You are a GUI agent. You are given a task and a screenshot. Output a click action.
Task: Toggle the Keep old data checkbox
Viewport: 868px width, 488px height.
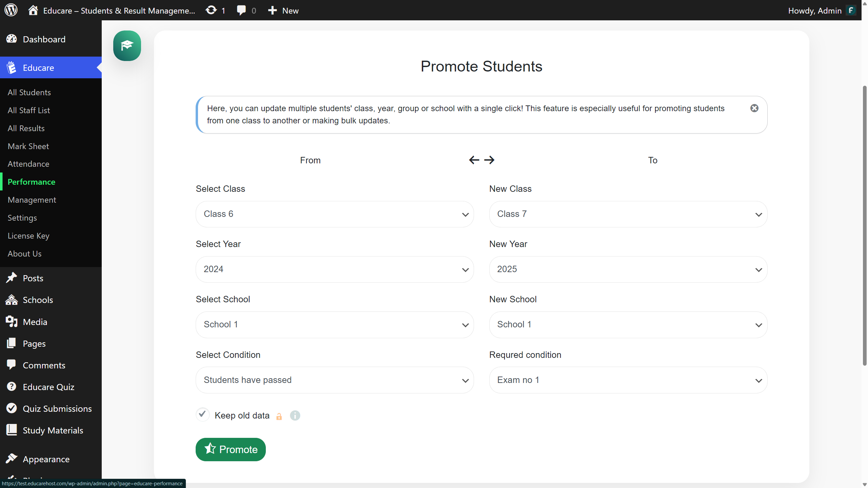point(202,414)
